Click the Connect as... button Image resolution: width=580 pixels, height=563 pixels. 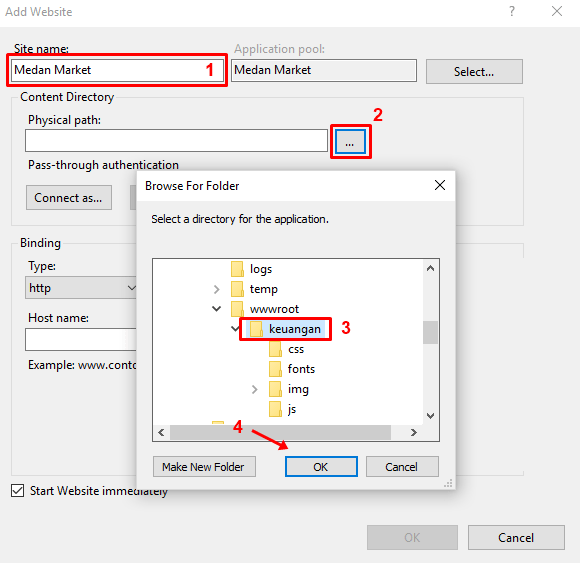point(69,198)
